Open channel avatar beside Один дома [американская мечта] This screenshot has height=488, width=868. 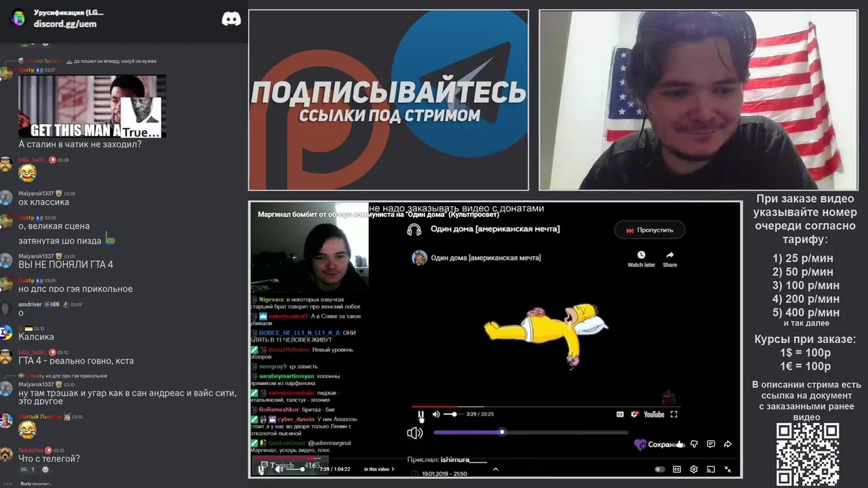[420, 258]
